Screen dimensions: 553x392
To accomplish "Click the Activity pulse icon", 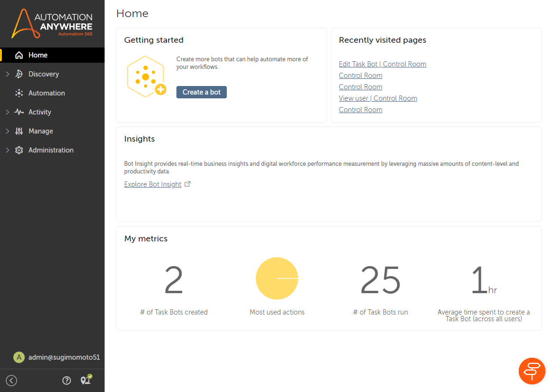I will 19,112.
